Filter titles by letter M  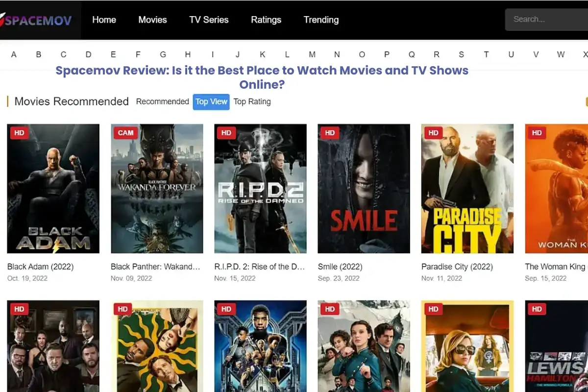tap(312, 54)
